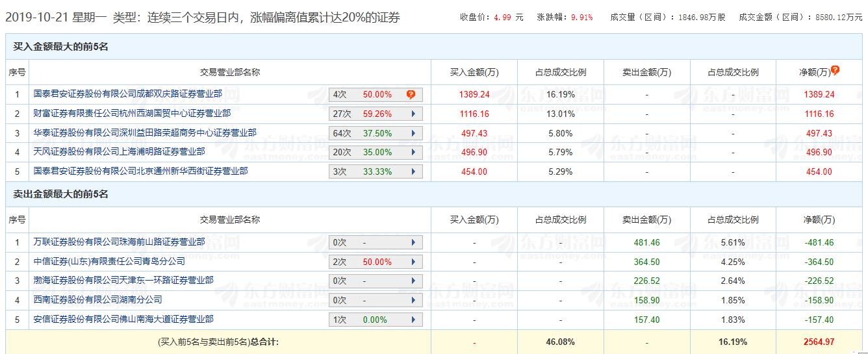Click the sell amount 226.52 cell
Image resolution: width=868 pixels, height=354 pixels.
pos(646,281)
